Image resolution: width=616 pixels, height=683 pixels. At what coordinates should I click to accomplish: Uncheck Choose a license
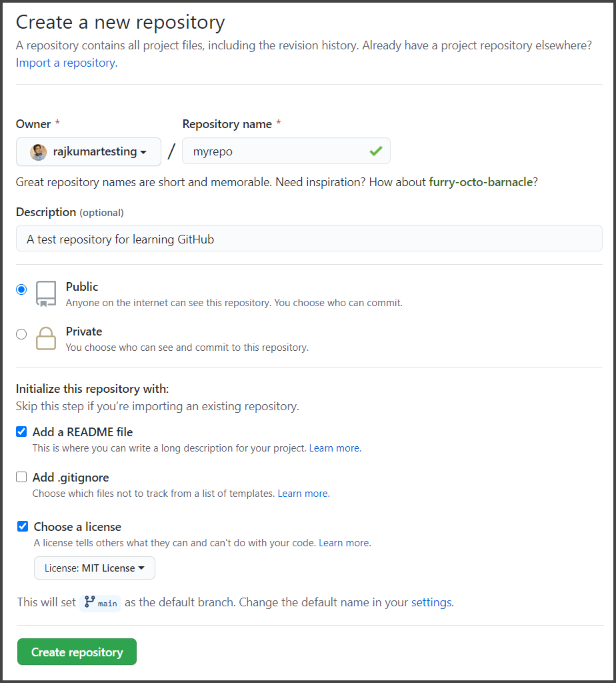pyautogui.click(x=21, y=526)
